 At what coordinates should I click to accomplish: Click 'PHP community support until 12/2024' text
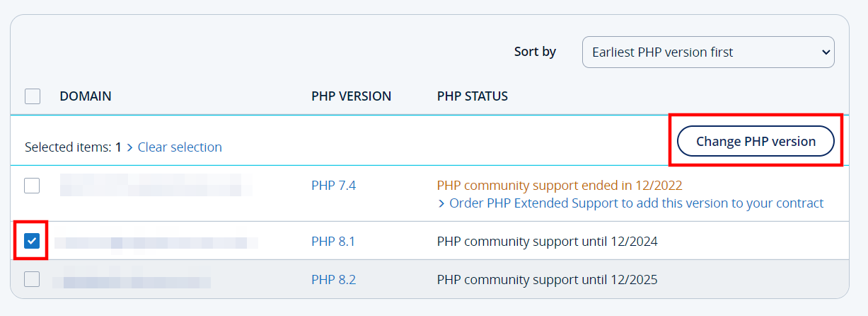548,242
